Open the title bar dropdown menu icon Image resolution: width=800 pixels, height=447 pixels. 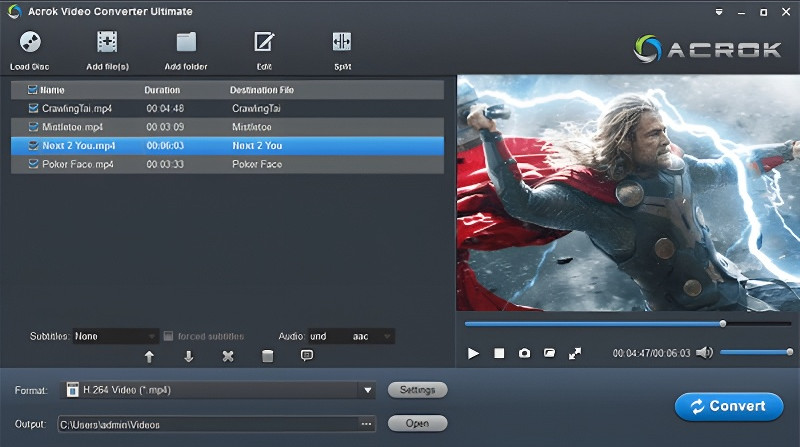719,12
